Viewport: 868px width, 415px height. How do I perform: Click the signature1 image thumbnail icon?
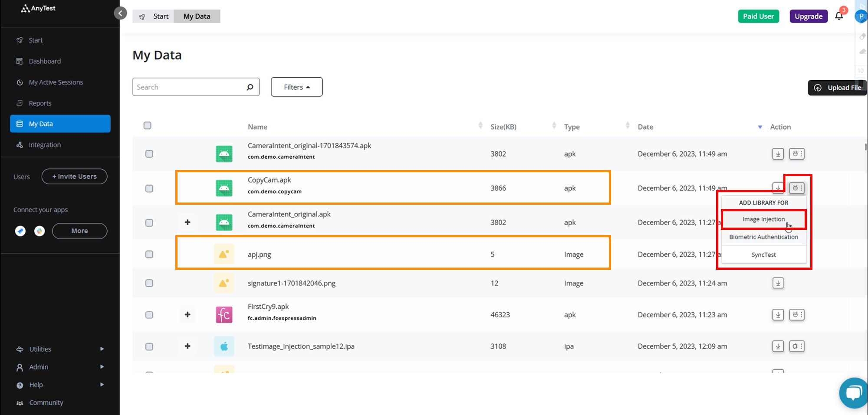[224, 283]
